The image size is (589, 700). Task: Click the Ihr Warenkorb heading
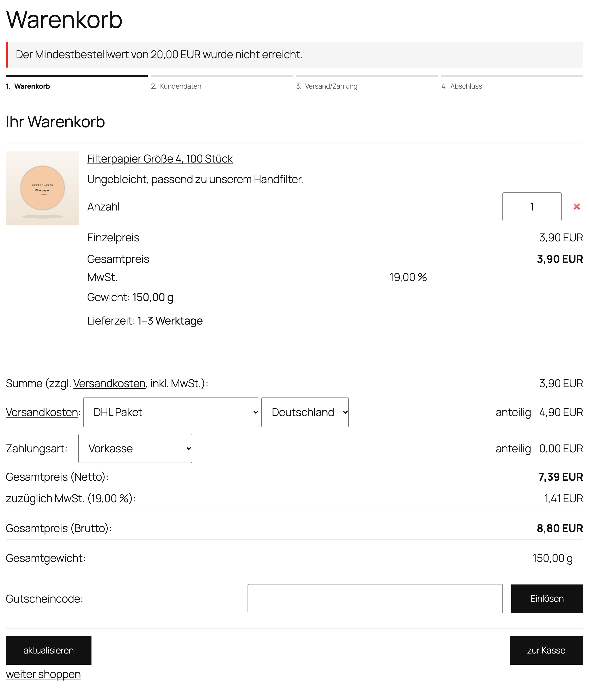click(x=56, y=122)
